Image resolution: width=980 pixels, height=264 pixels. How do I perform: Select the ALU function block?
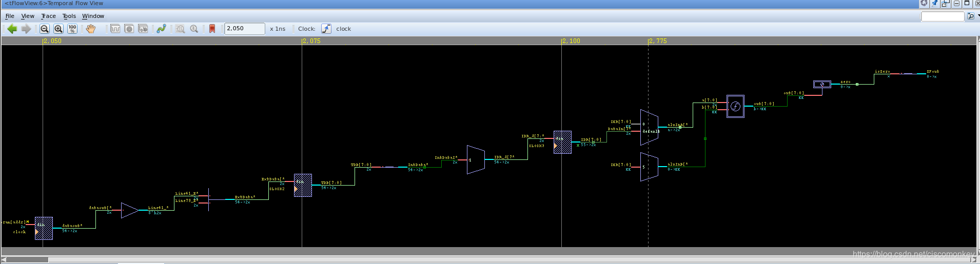pyautogui.click(x=735, y=106)
